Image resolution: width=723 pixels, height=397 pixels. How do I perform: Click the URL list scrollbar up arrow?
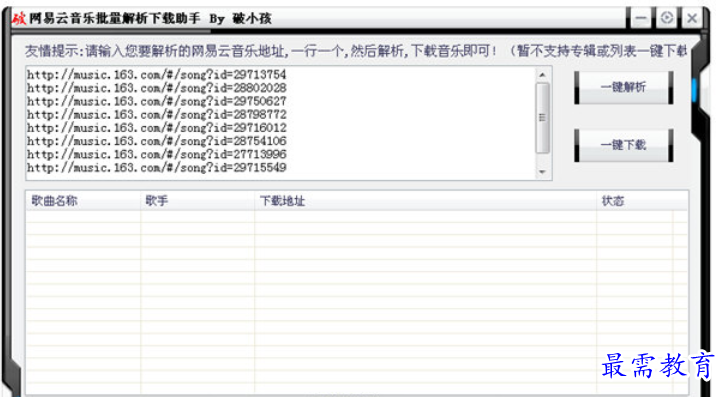[542, 75]
